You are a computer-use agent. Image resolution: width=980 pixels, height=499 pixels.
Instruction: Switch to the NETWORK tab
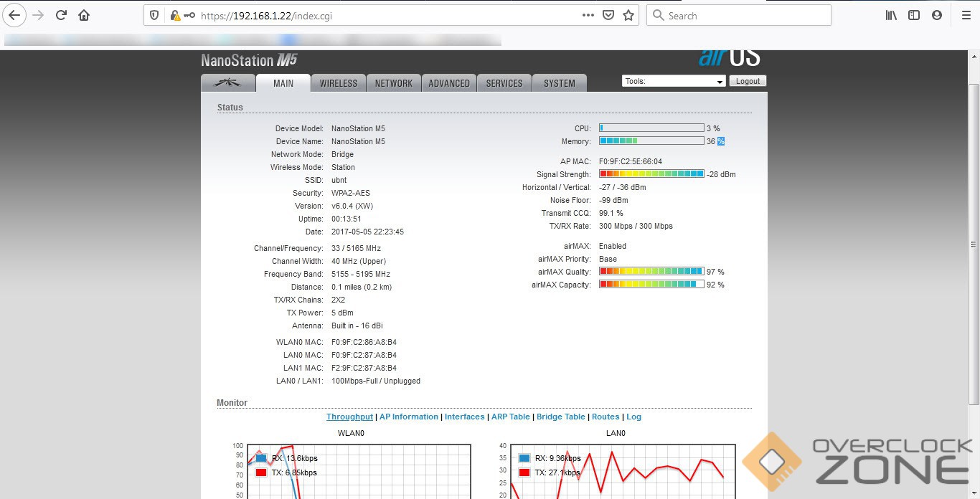[x=394, y=83]
